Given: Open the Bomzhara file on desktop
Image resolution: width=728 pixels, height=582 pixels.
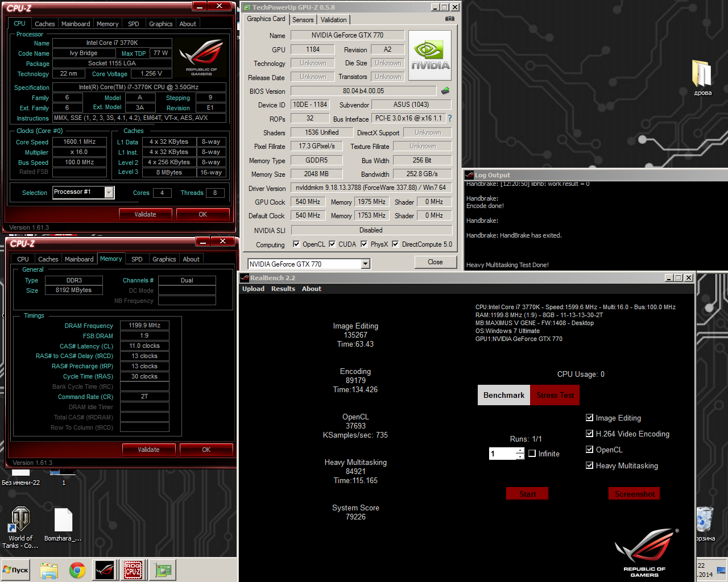Looking at the screenshot, I should pos(63,525).
